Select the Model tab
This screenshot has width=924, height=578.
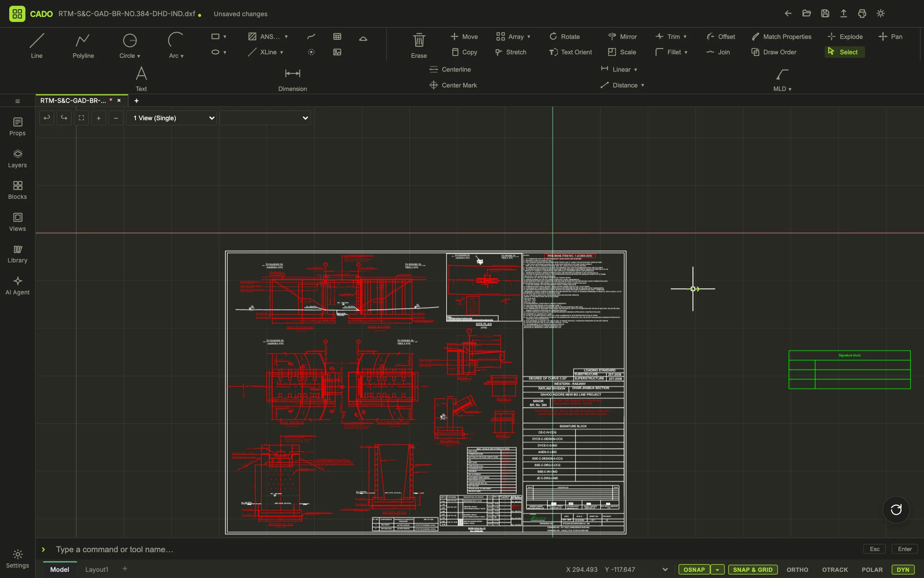coord(60,570)
